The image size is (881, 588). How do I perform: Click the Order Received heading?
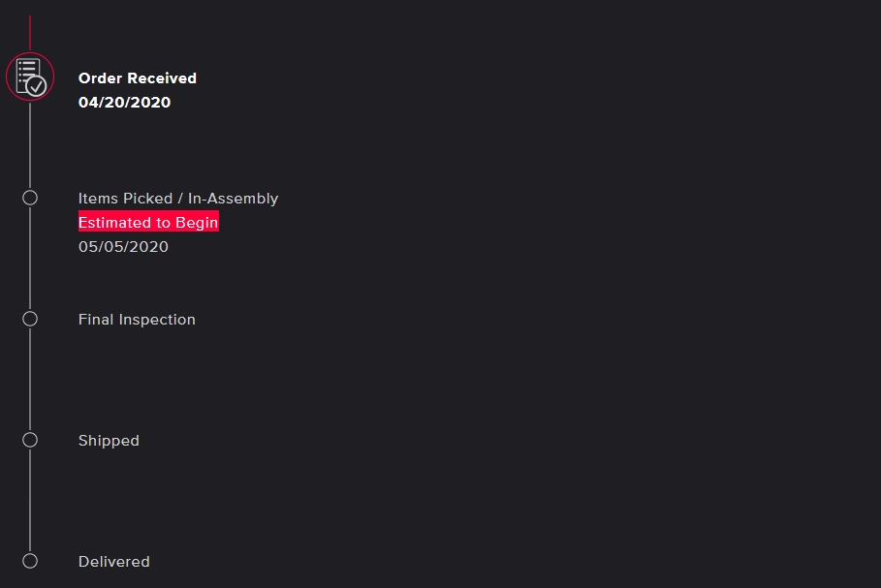[138, 78]
